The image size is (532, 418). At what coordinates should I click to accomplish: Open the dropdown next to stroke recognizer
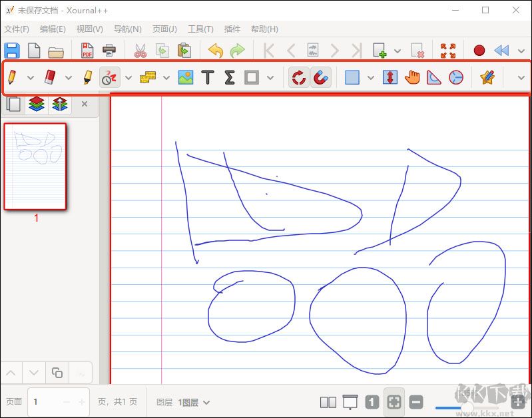coord(129,78)
